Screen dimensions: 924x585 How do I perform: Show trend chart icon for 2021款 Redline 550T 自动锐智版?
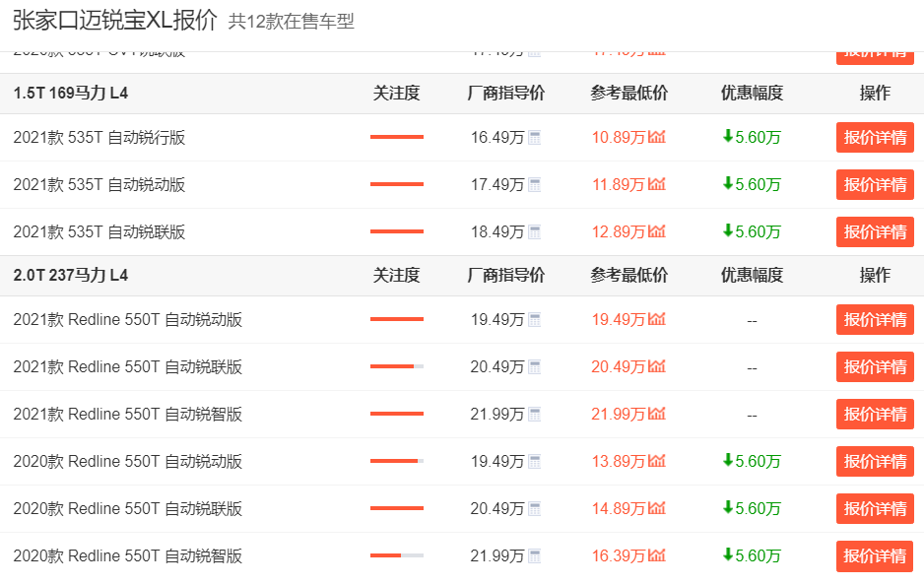coord(656,413)
